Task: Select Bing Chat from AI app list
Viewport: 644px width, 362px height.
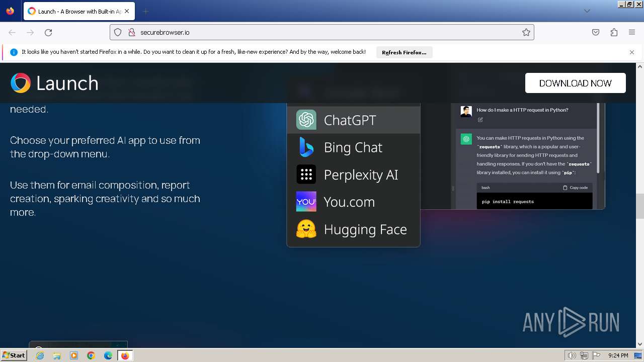Action: pyautogui.click(x=353, y=147)
